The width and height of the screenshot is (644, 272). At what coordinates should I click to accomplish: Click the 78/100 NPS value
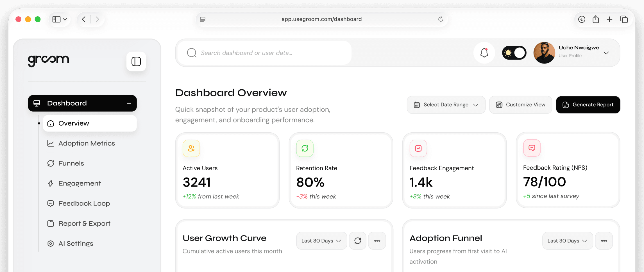pyautogui.click(x=545, y=182)
